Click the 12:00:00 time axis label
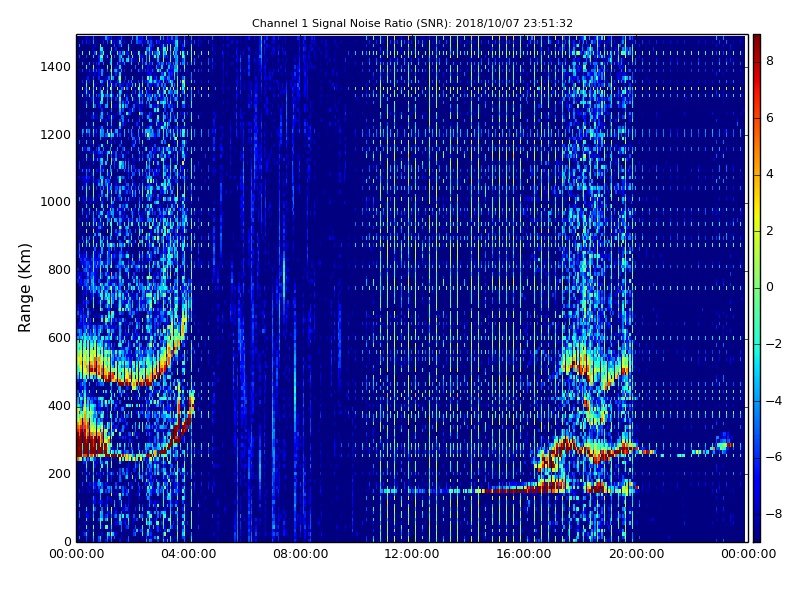Viewport: 800px width, 600px height. click(x=412, y=554)
